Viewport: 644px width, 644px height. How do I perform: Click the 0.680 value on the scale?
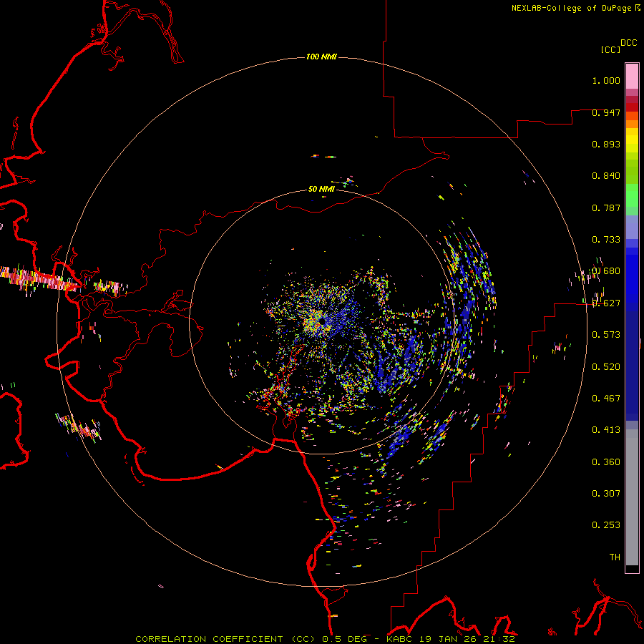point(606,271)
